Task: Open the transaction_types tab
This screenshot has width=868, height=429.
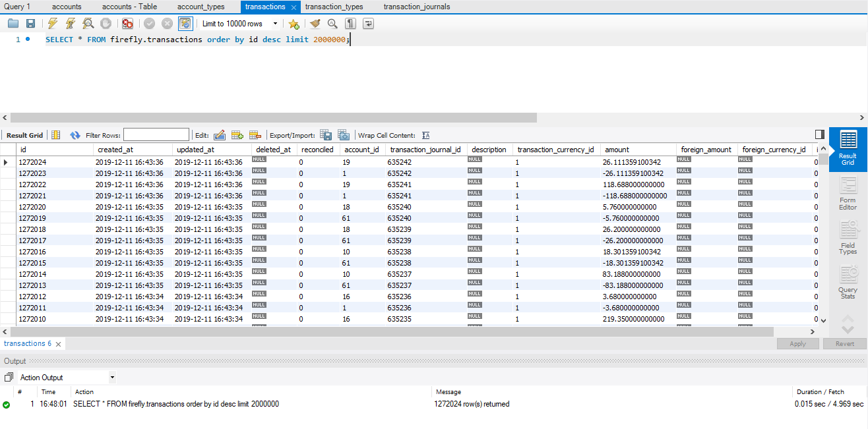Action: [x=334, y=7]
